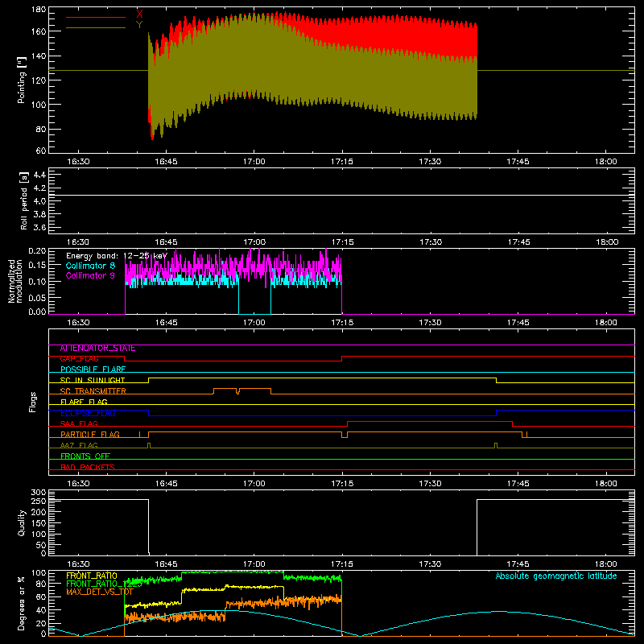Click the 17:30 tick under the Flags plot

tap(430, 484)
